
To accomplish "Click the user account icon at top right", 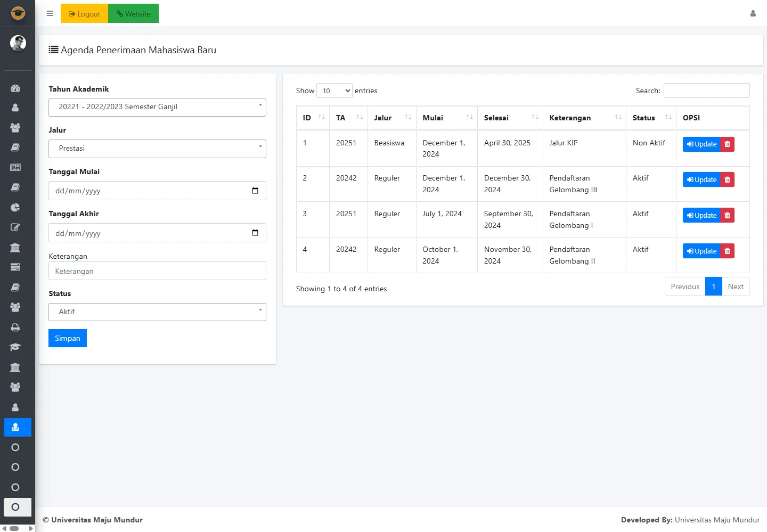I will [x=753, y=14].
